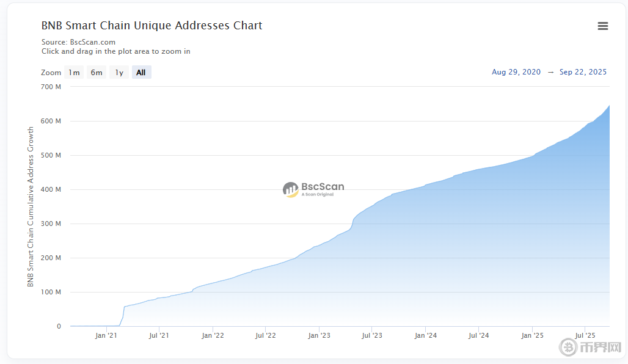
Task: Click the 400 M y-axis label
Action: tap(51, 189)
